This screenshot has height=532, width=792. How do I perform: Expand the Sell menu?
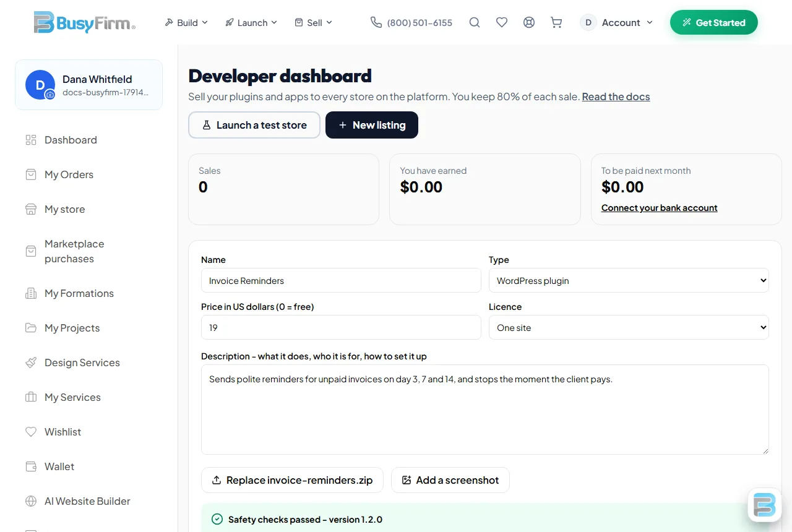(314, 22)
